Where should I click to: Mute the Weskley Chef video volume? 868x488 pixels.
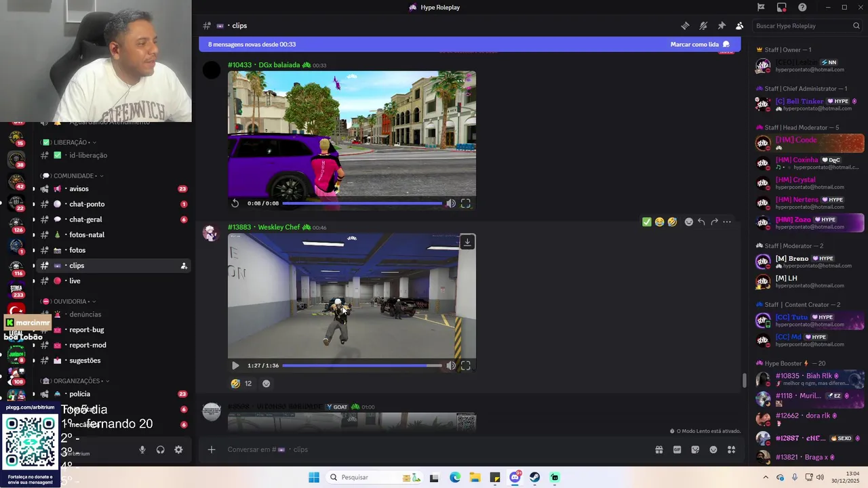click(451, 365)
